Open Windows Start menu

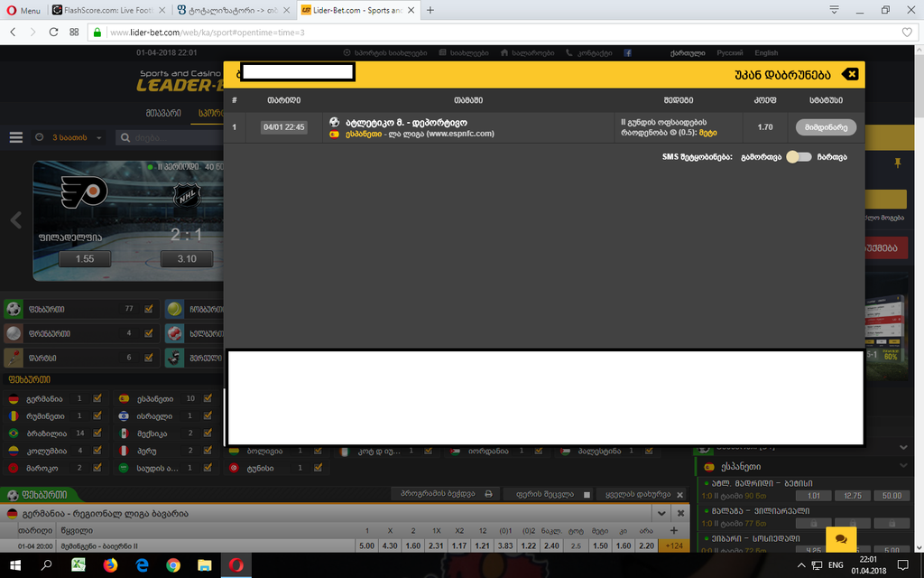pyautogui.click(x=15, y=565)
